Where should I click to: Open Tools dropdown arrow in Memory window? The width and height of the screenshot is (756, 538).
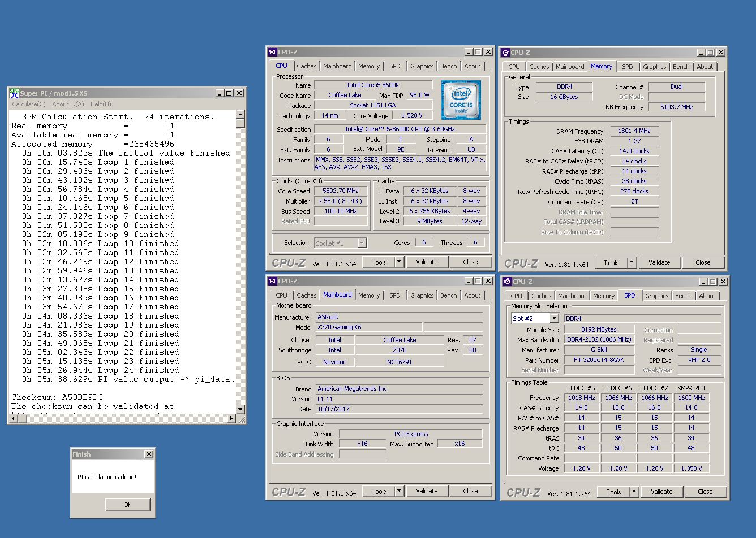[x=632, y=262]
